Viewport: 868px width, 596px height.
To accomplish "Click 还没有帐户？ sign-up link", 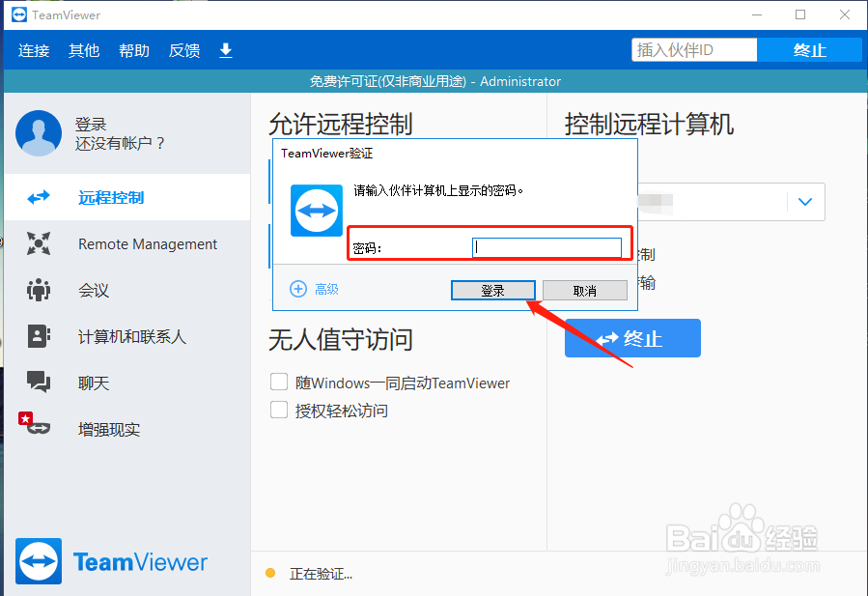I will [120, 144].
